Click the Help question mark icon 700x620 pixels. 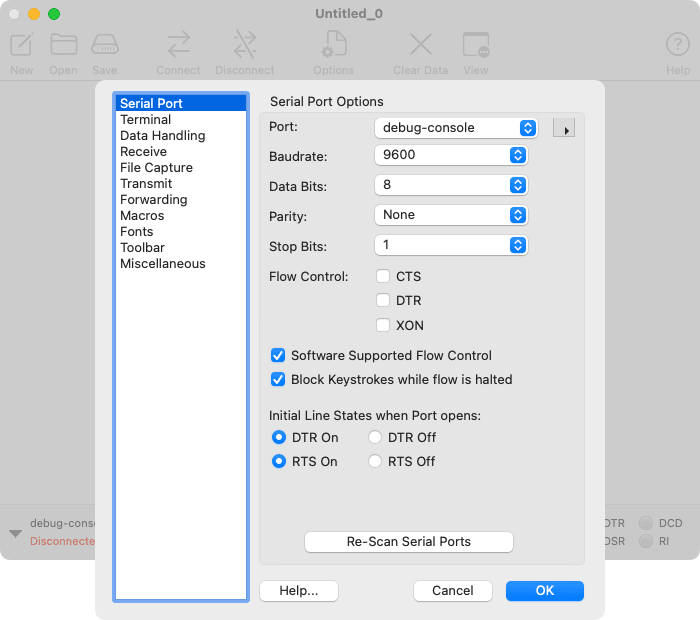pyautogui.click(x=678, y=45)
